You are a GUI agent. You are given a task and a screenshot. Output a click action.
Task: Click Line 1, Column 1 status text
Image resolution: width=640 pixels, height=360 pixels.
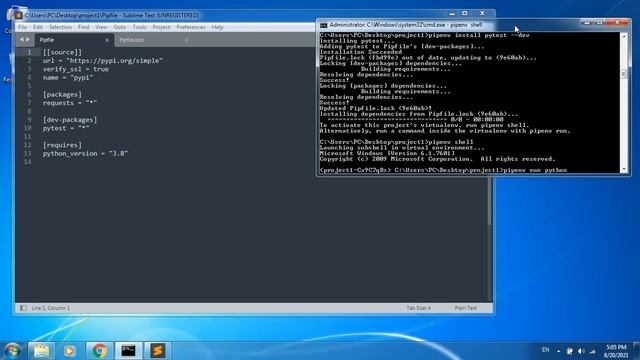51,308
